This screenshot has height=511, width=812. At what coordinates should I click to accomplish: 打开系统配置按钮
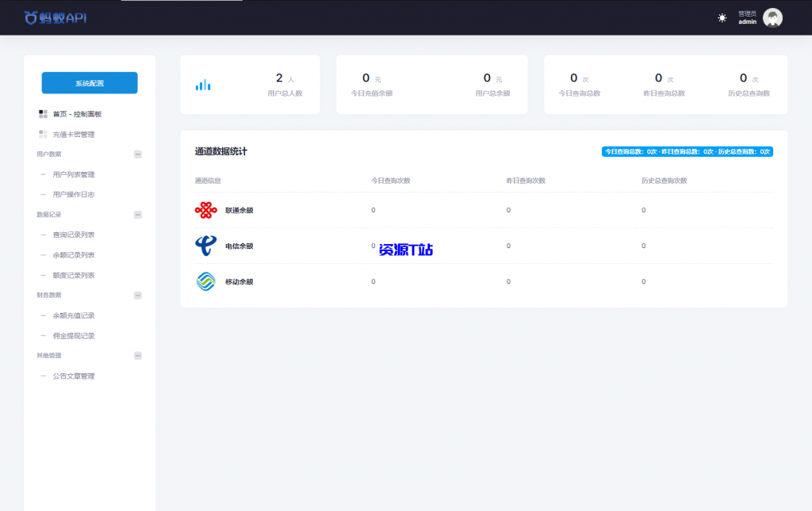(89, 82)
